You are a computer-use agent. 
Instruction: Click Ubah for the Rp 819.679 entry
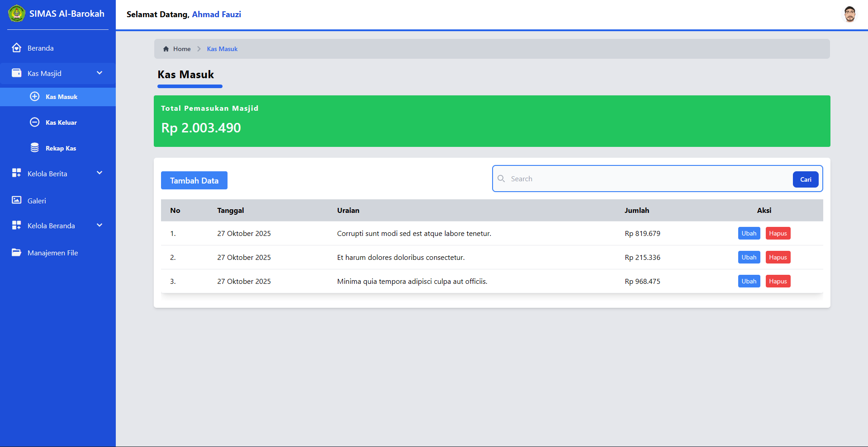[749, 233]
